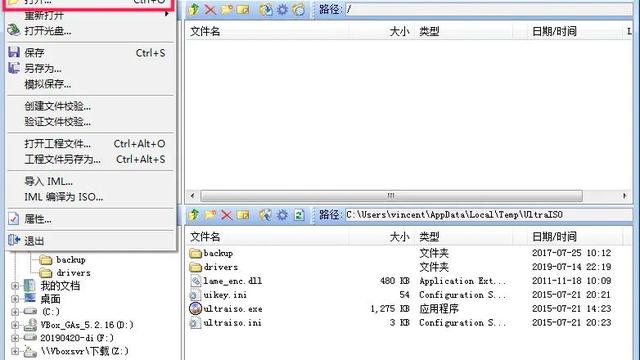
Task: Click the lame_enc.dll file icon
Action: 196,280
